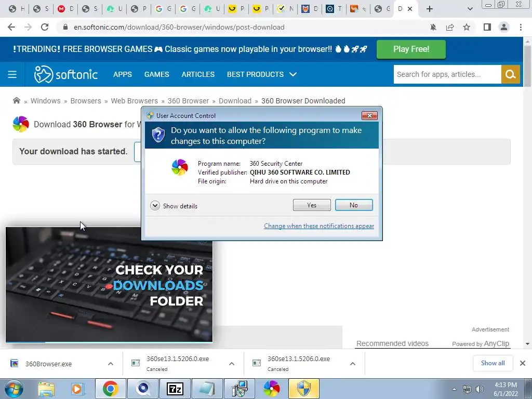Open the Softonic hamburger menu

pos(12,74)
